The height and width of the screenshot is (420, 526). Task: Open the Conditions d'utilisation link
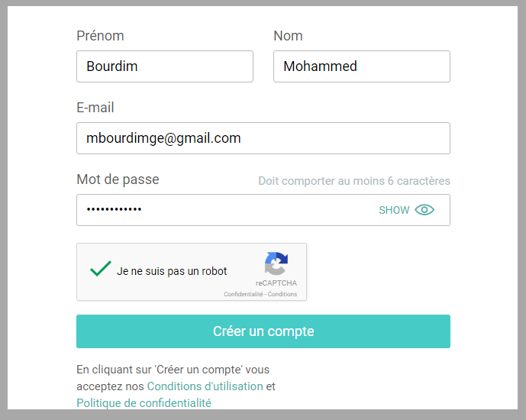(205, 386)
